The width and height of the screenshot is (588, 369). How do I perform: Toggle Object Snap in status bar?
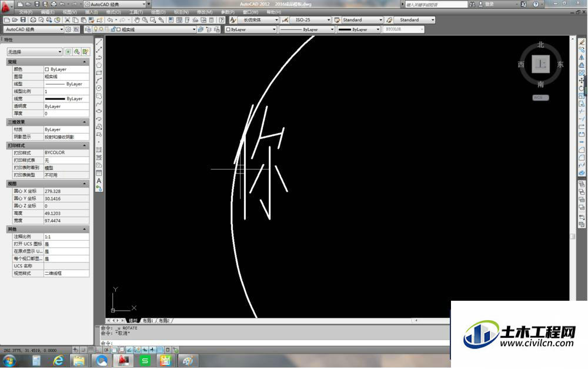click(x=114, y=350)
